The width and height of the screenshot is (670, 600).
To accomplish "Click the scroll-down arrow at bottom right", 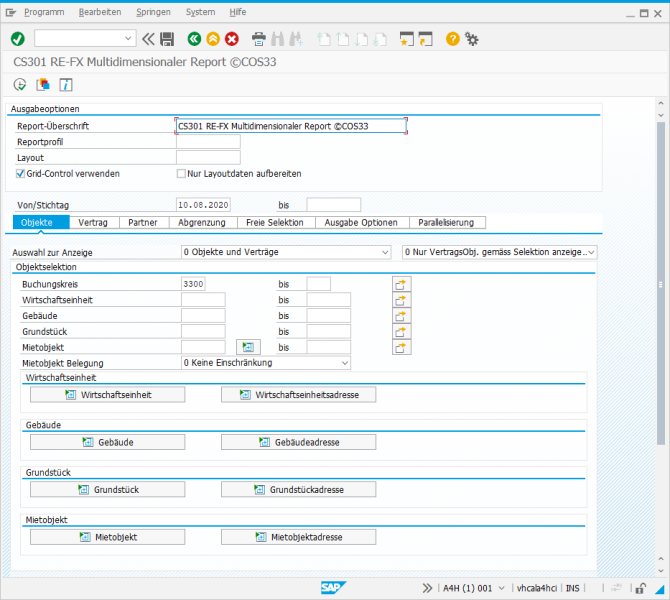I will pyautogui.click(x=661, y=571).
